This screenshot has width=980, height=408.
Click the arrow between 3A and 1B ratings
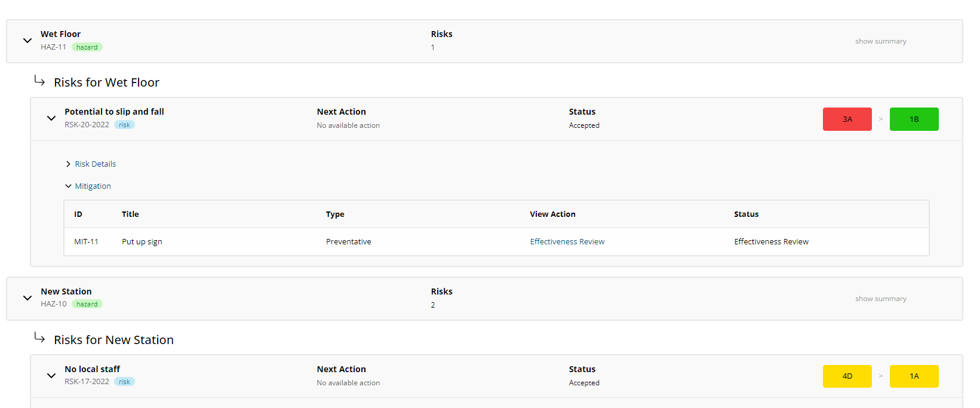(x=881, y=119)
